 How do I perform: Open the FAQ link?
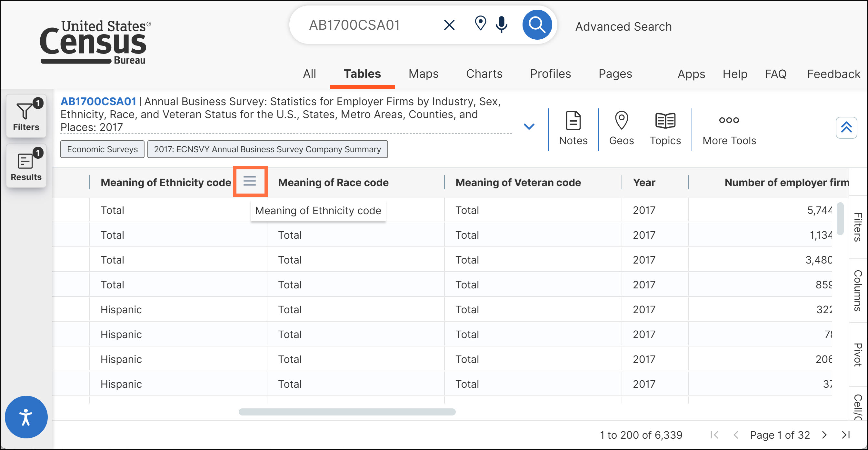pyautogui.click(x=775, y=74)
